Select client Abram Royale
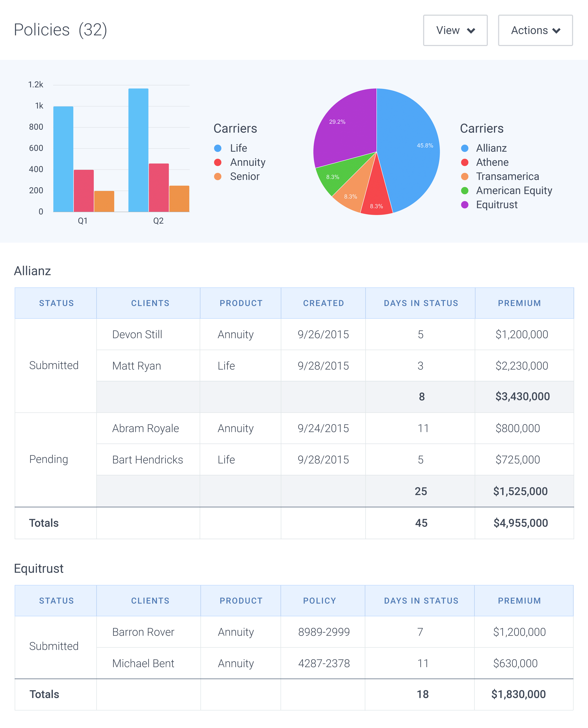 click(x=146, y=429)
